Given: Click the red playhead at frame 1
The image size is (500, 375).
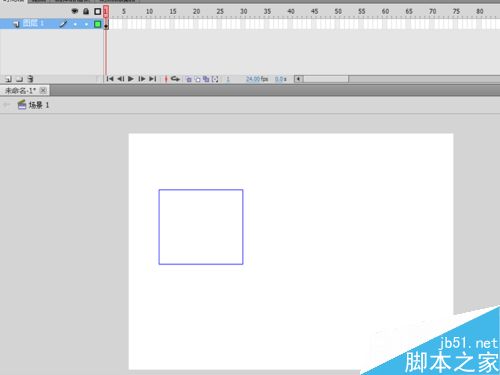Looking at the screenshot, I should (x=106, y=11).
